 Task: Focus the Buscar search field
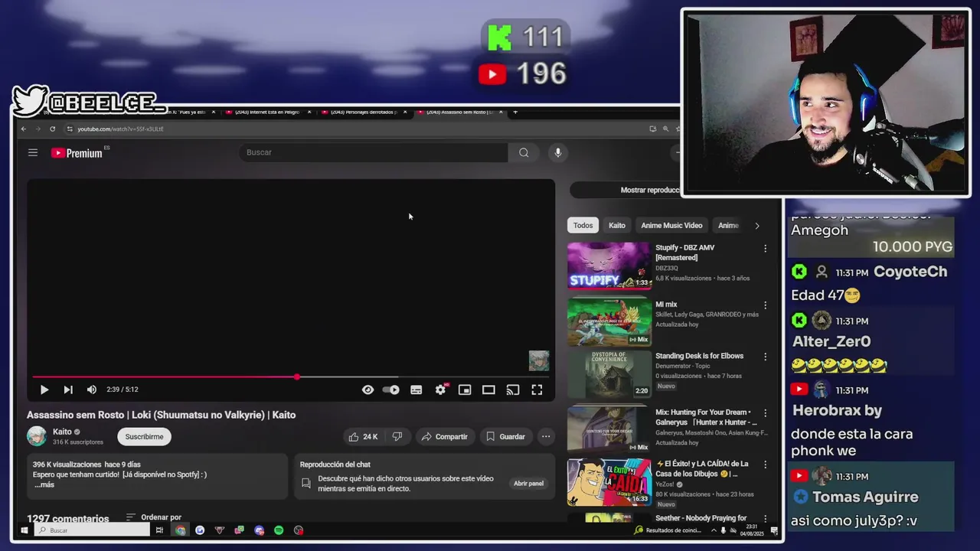[x=374, y=152]
